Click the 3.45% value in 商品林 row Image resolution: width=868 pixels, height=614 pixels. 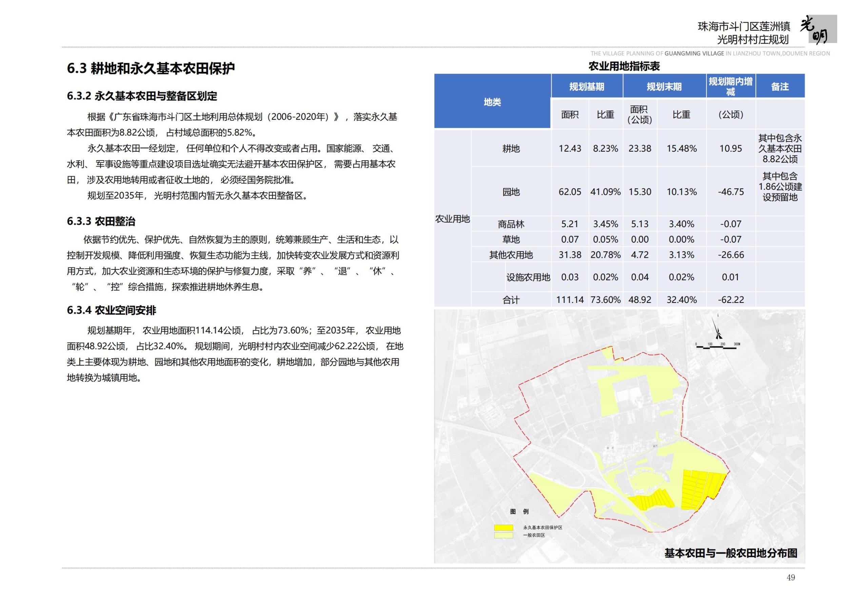tap(605, 224)
